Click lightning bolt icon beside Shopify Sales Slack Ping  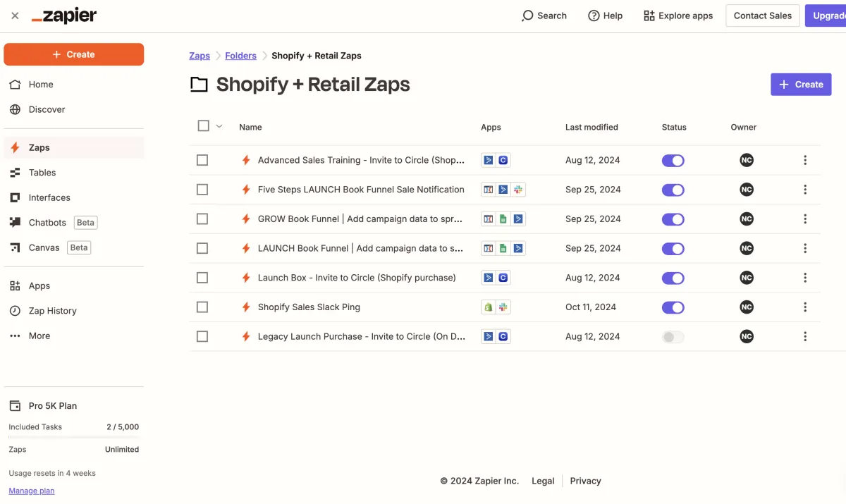[x=246, y=307]
